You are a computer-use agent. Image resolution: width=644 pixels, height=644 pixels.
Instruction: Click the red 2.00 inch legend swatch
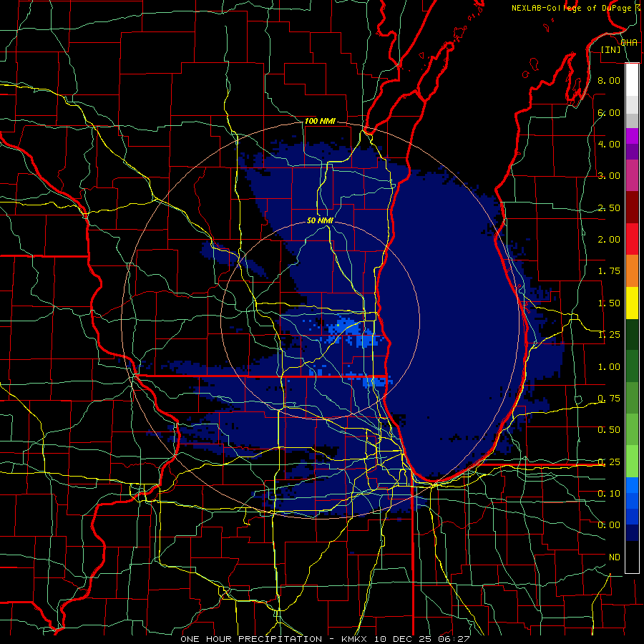point(632,239)
